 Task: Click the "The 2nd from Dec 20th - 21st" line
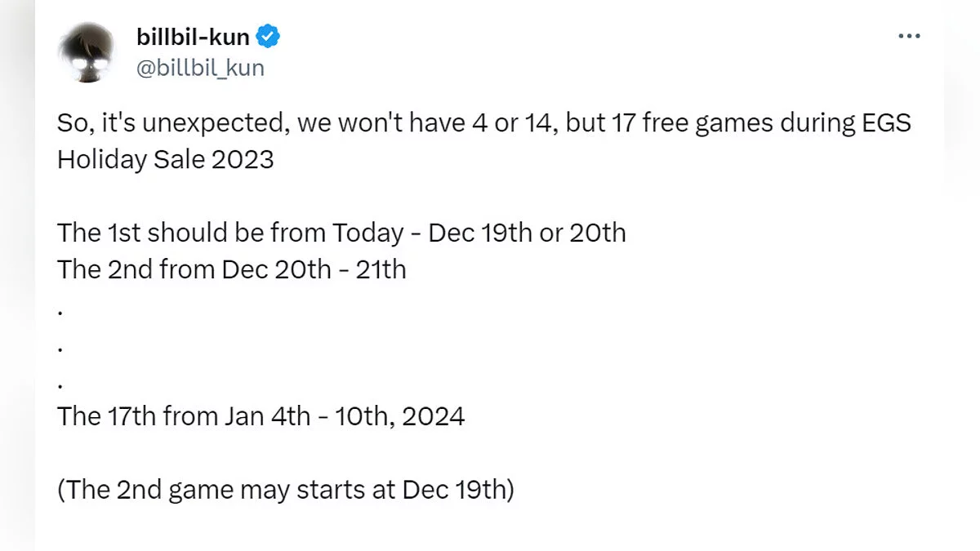pyautogui.click(x=231, y=269)
